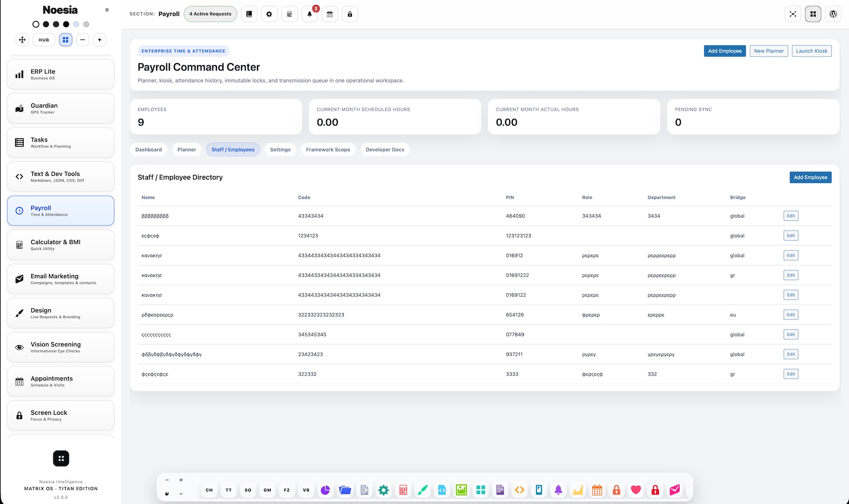Image resolution: width=849 pixels, height=504 pixels.
Task: Open the calendar icon in the top toolbar
Action: (x=330, y=14)
